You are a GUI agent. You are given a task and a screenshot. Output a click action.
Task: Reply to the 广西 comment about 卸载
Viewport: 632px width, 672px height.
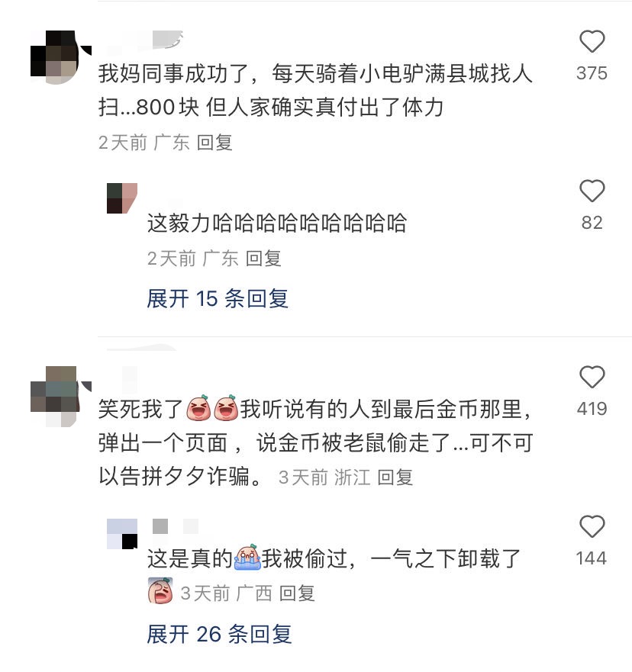[297, 593]
